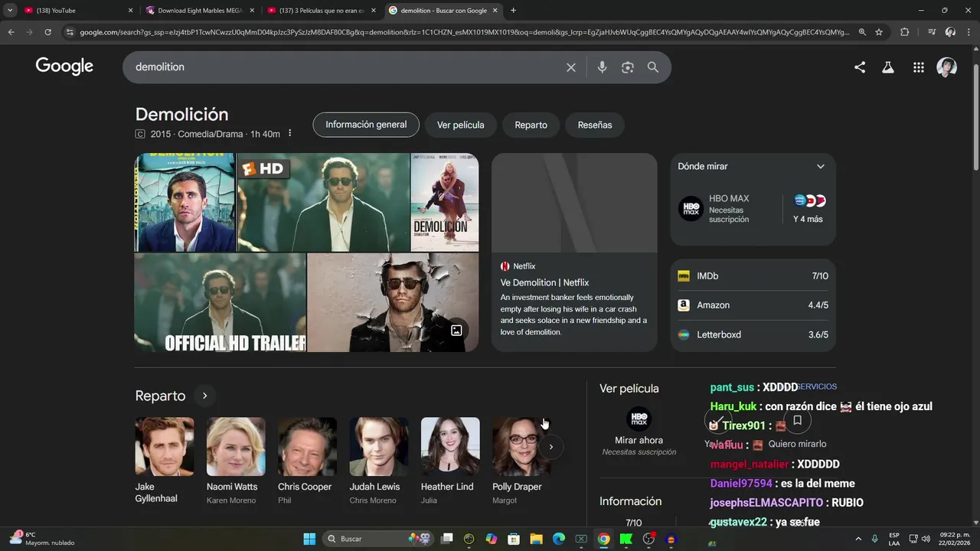The height and width of the screenshot is (551, 980).
Task: Show more cast with the carousel arrow
Action: 550,447
